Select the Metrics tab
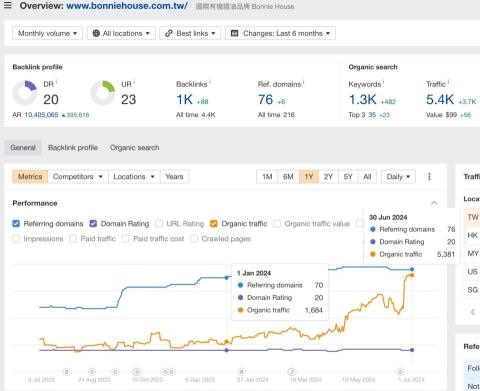 coord(30,177)
